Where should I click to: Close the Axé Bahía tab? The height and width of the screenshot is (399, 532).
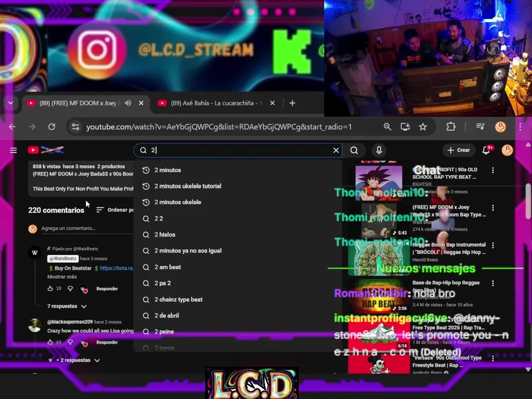[273, 103]
